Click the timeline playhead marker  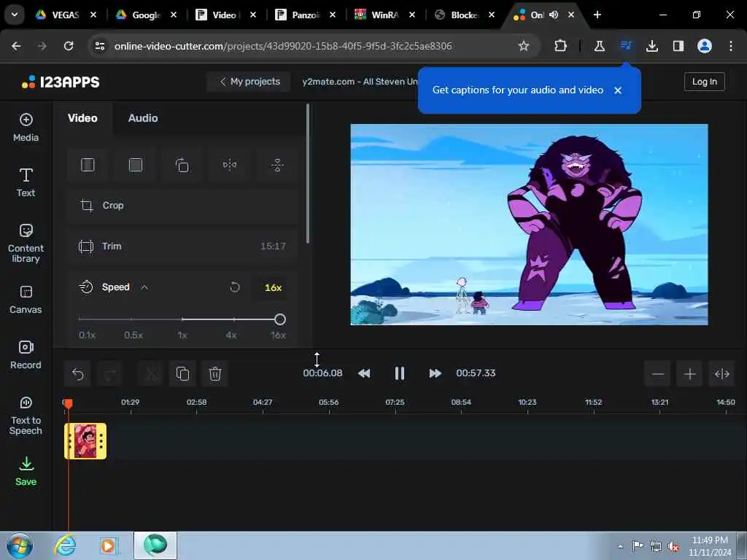(68, 404)
